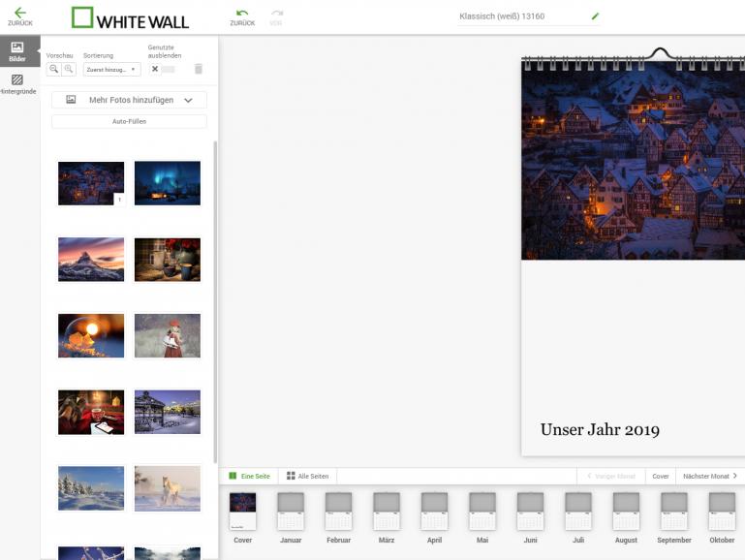Switch to Eine Seite view
Image resolution: width=745 pixels, height=560 pixels.
click(250, 476)
